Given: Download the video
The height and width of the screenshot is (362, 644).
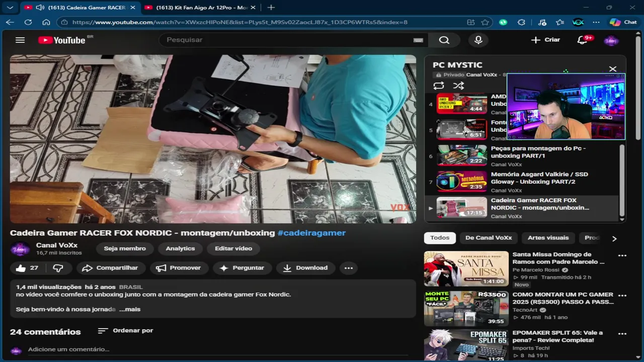Looking at the screenshot, I should [x=305, y=268].
